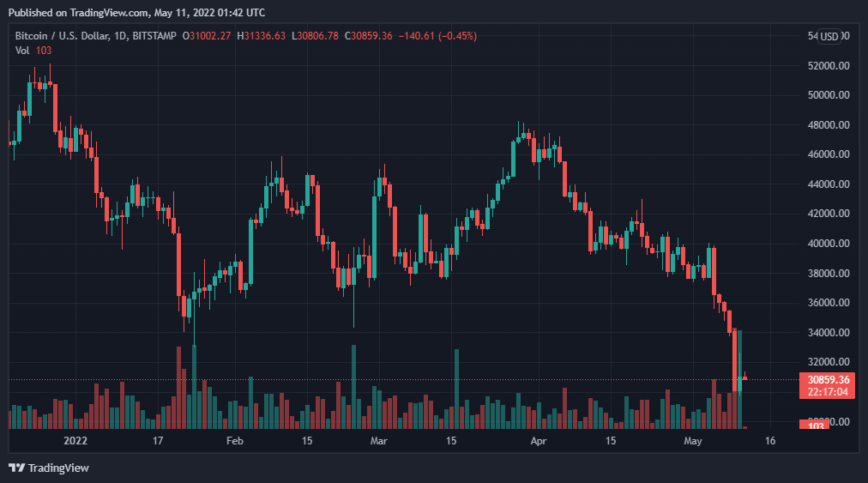Click the 44000.00 price axis label
The height and width of the screenshot is (483, 868).
pyautogui.click(x=829, y=184)
